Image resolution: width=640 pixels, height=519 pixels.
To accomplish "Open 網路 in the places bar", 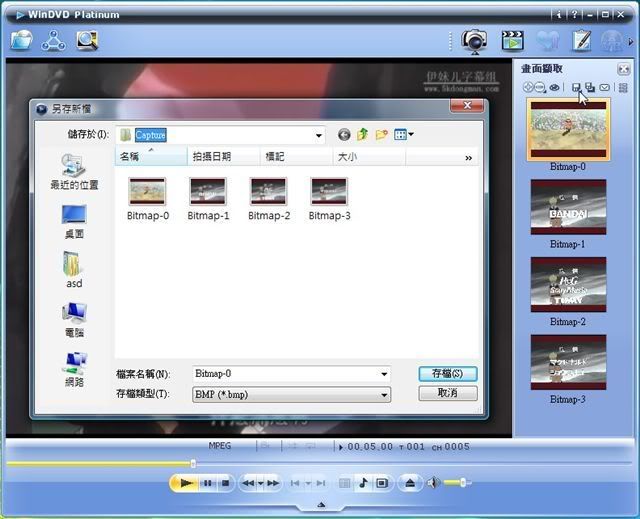I will [x=74, y=369].
